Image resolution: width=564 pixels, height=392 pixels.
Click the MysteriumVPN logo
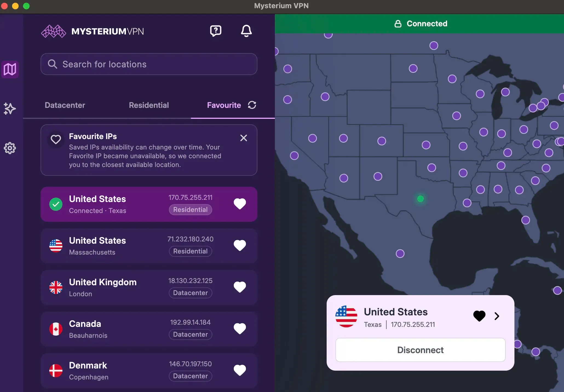(x=93, y=31)
